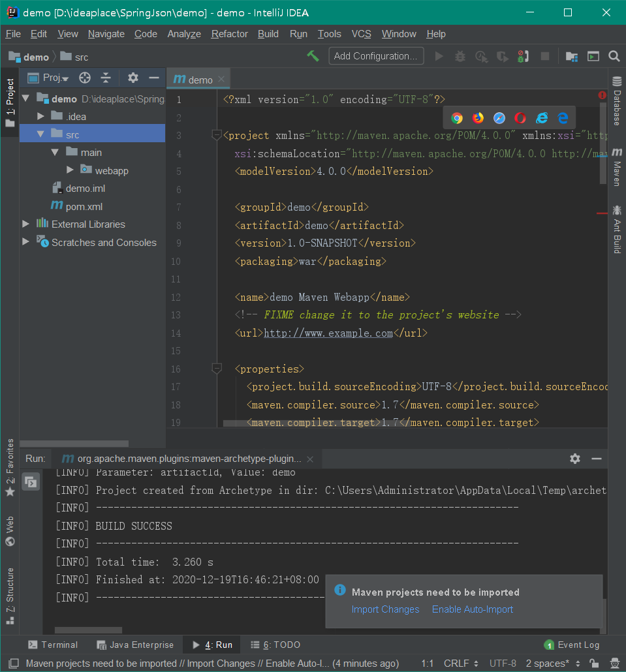
Task: Open the Ant Build tool window
Action: [x=617, y=230]
